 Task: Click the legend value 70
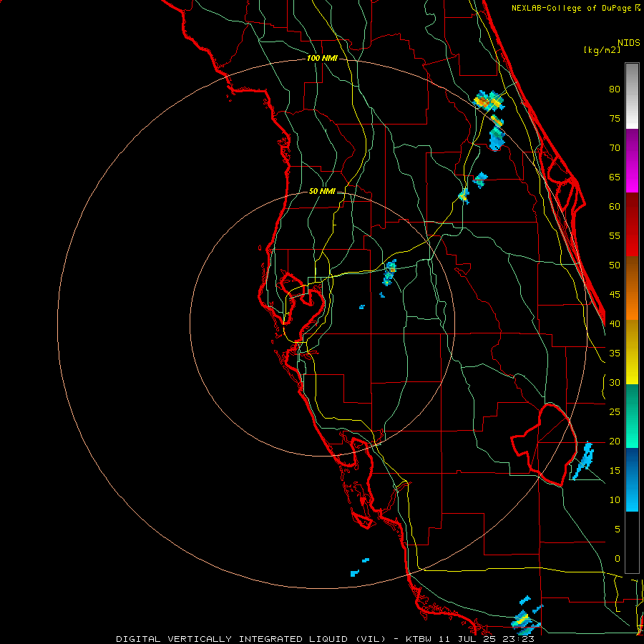point(615,148)
